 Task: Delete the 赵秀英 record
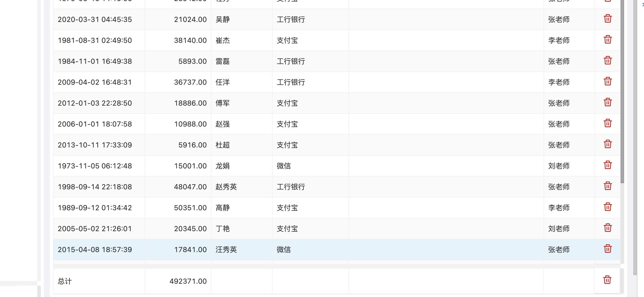(608, 186)
